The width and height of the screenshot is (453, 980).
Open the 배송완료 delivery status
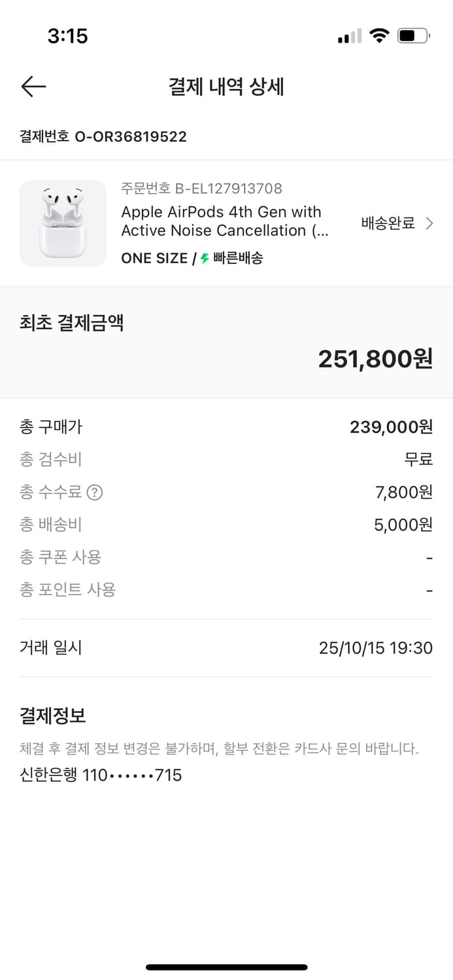[x=388, y=223]
